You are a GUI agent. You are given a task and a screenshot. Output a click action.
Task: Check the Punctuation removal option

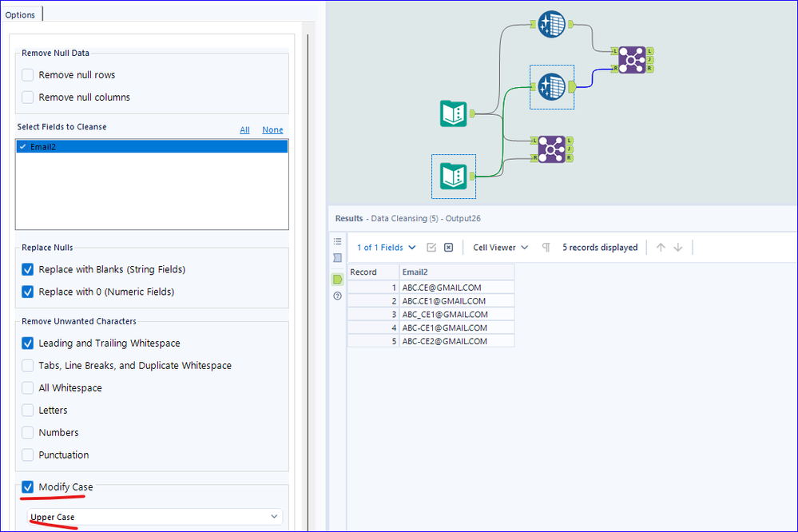28,455
